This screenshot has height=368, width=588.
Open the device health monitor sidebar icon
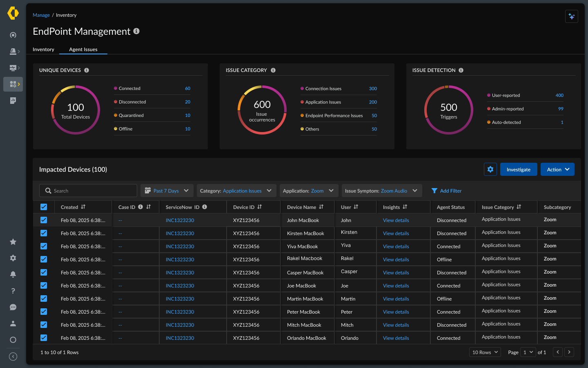coord(13,68)
